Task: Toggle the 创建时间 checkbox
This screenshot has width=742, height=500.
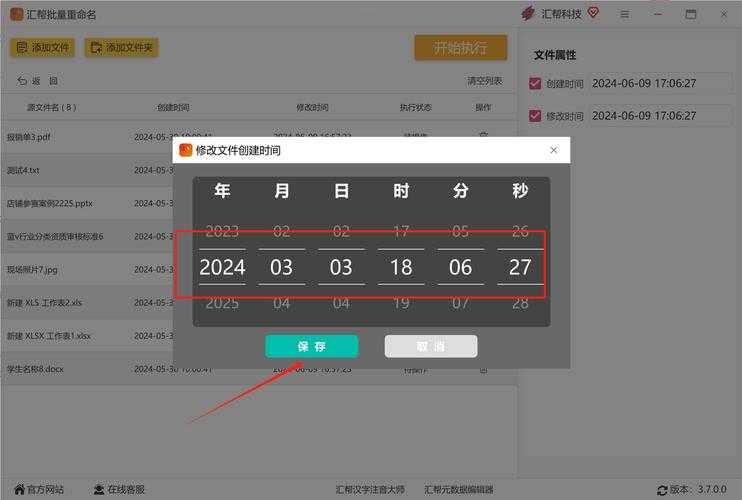Action: pos(535,84)
